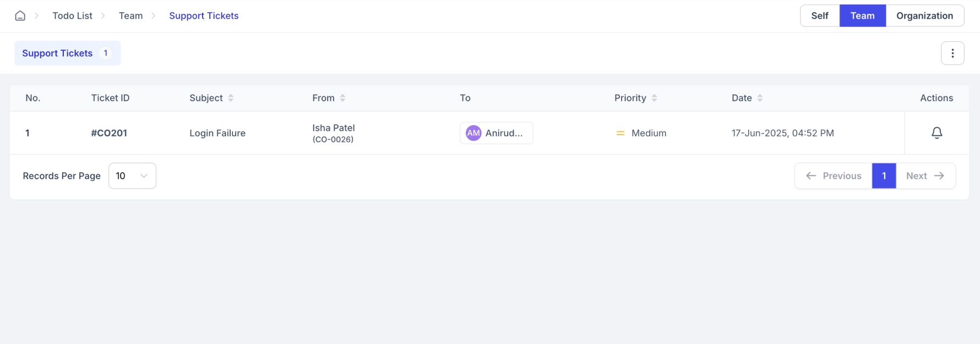The height and width of the screenshot is (344, 980).
Task: Click the Login Failure subject cell
Action: coord(217,133)
